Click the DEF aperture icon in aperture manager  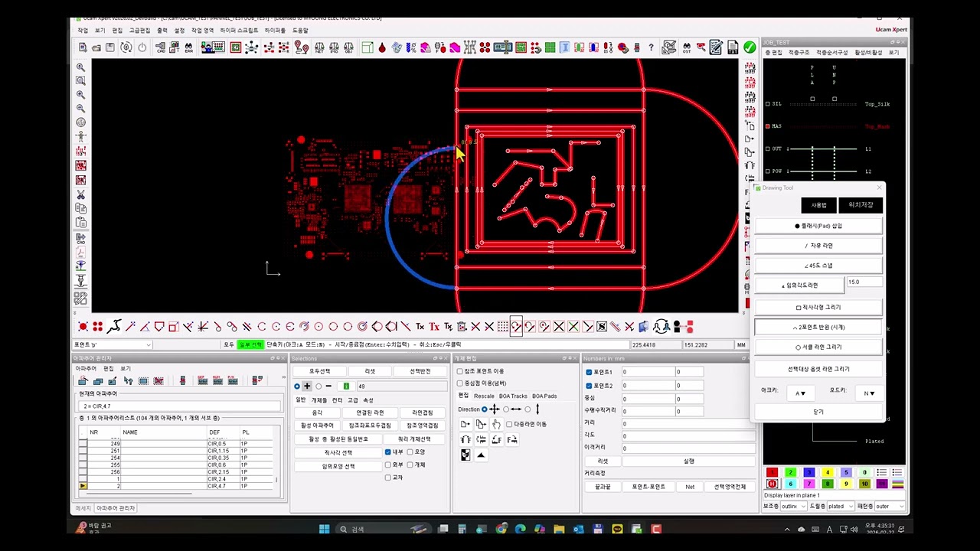point(202,380)
